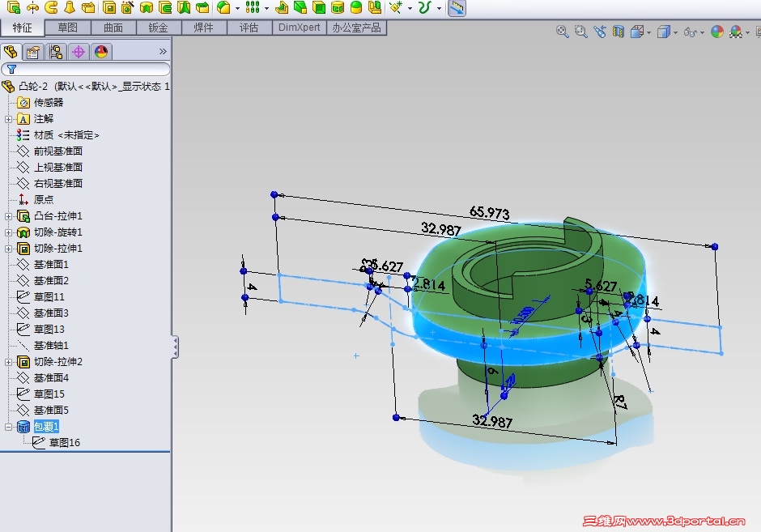Image resolution: width=761 pixels, height=532 pixels.
Task: Select the Swept Cut tool
Action: click(165, 6)
